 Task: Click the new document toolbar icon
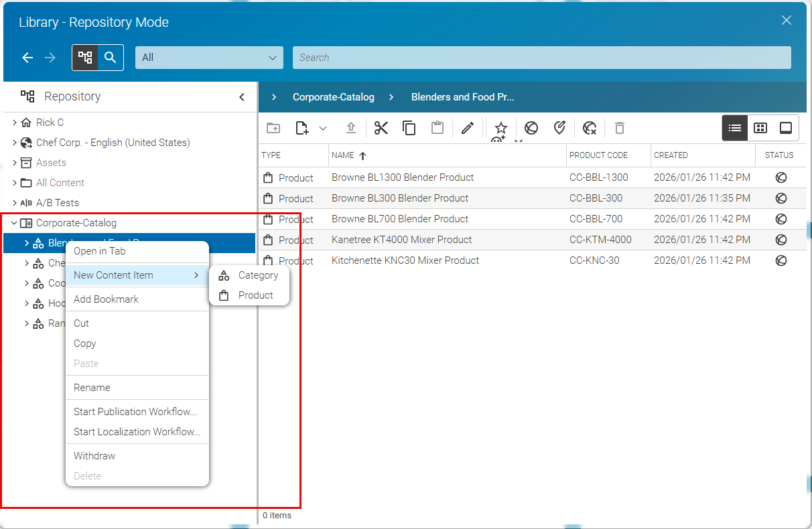click(x=302, y=128)
